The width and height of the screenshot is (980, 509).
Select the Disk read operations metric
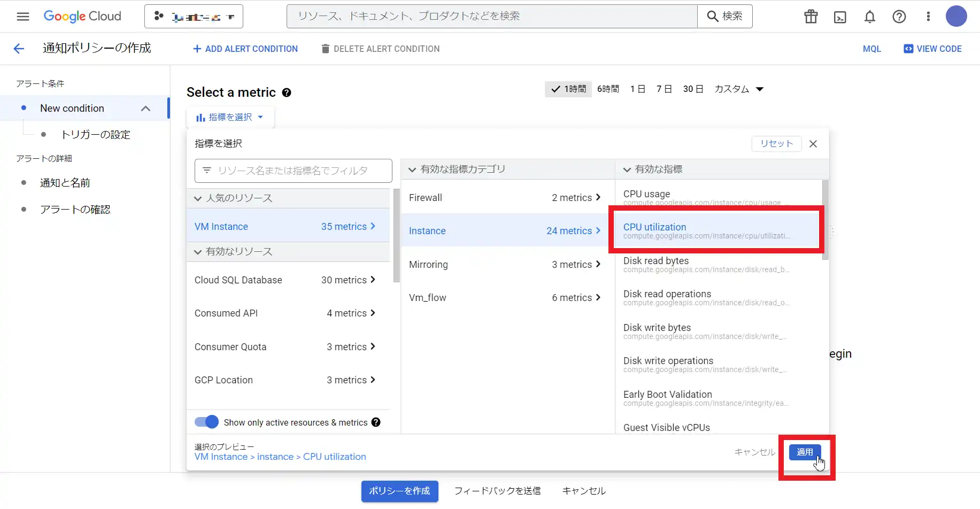pos(718,298)
